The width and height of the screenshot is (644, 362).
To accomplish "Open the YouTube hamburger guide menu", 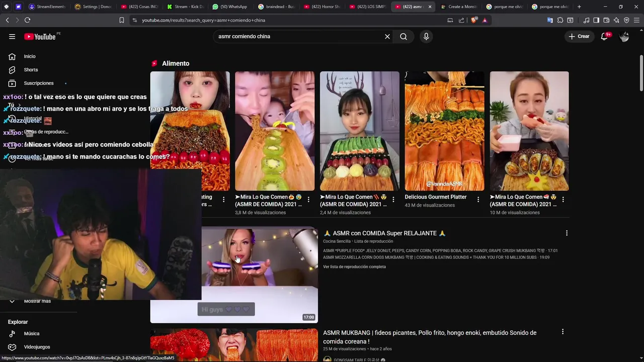I will [12, 36].
